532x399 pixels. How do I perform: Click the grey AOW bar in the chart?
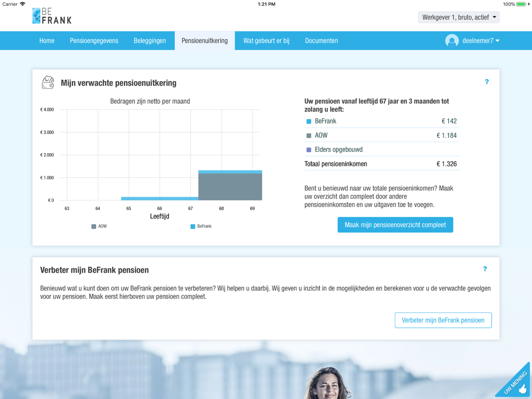(230, 186)
